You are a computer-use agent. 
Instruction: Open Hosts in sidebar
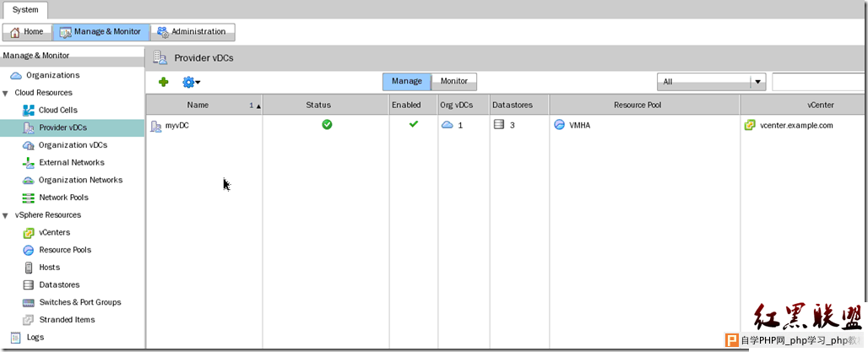pos(49,268)
